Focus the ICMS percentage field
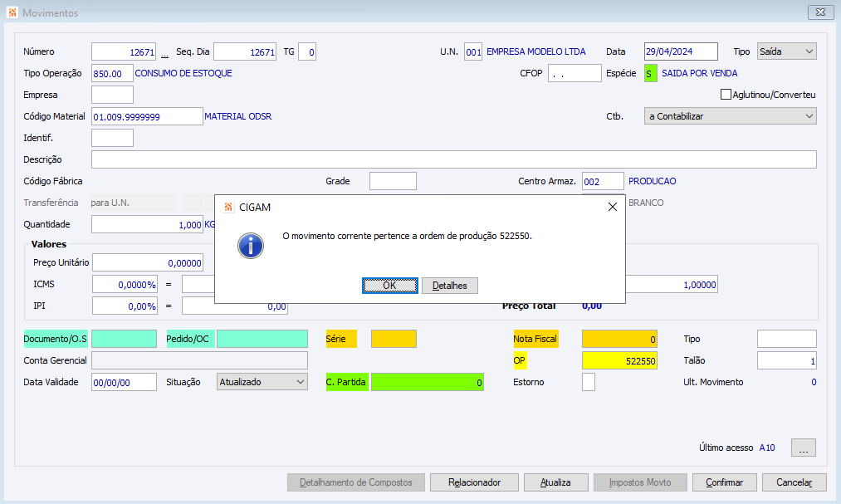This screenshot has width=841, height=504. click(x=125, y=284)
